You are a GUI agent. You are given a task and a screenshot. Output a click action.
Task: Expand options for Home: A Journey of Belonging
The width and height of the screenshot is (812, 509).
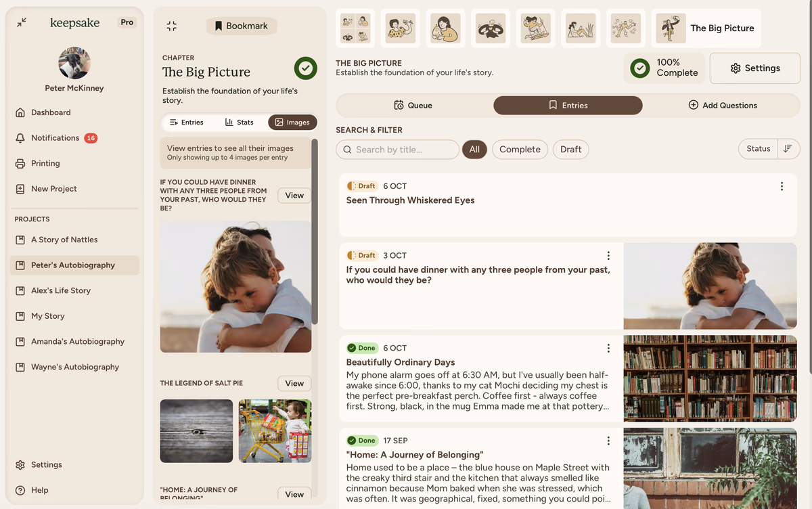click(608, 441)
